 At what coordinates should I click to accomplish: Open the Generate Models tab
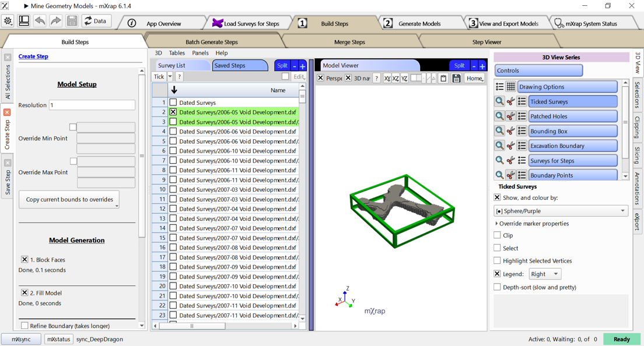(419, 24)
